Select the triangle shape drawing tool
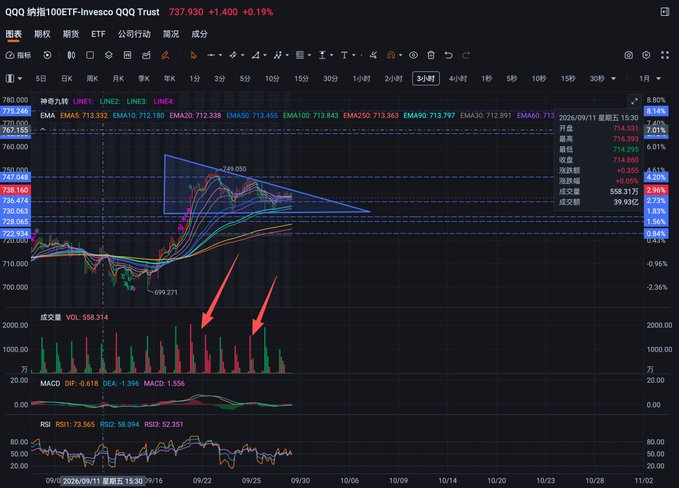Screen dimensions: 679x488 click(x=256, y=55)
